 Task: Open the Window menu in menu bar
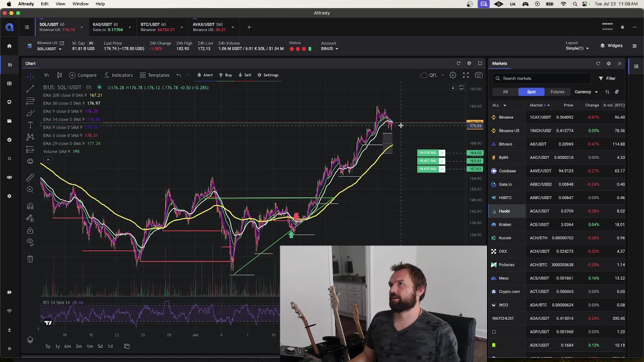click(x=80, y=4)
